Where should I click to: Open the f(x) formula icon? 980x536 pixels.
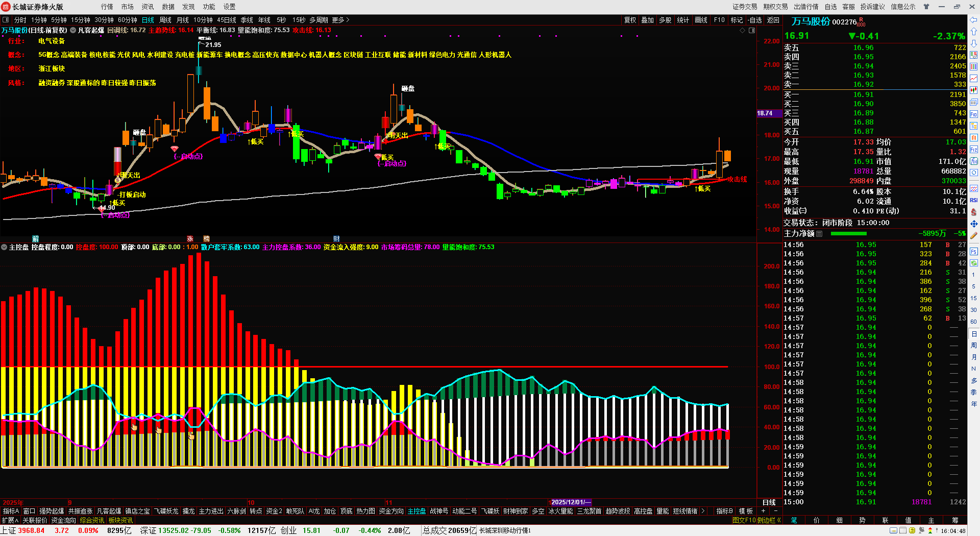click(x=973, y=161)
